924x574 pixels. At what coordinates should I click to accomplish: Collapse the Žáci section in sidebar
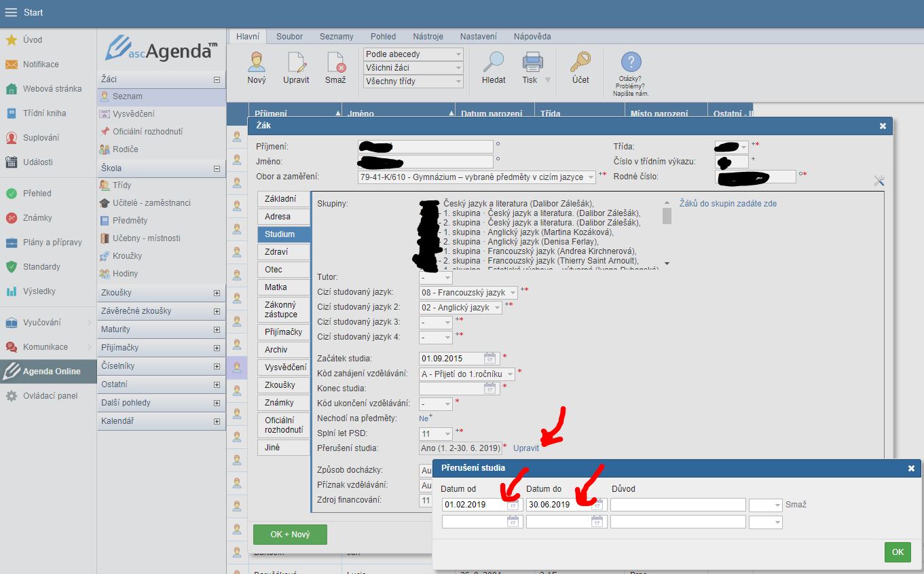click(x=217, y=79)
